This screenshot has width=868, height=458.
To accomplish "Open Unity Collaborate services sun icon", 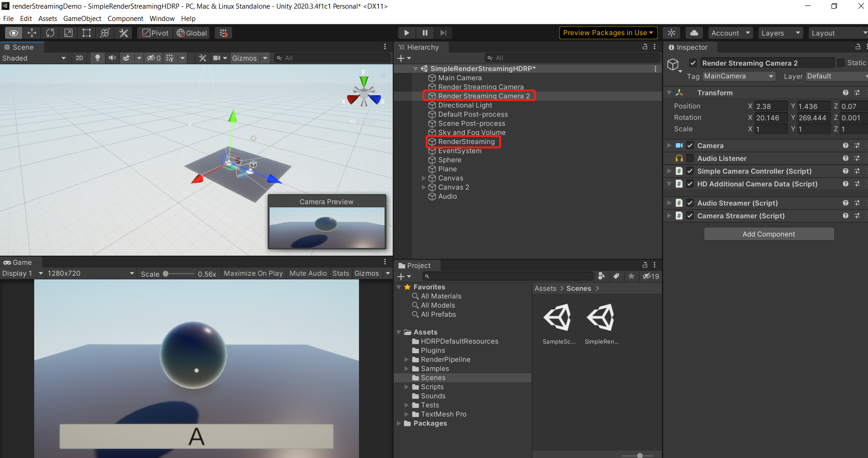I will point(671,33).
